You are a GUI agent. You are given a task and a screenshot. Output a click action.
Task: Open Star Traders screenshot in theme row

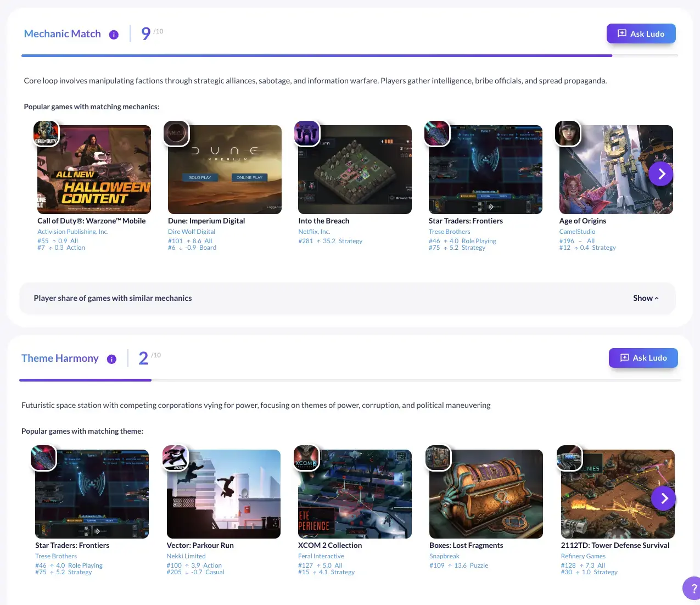[92, 494]
